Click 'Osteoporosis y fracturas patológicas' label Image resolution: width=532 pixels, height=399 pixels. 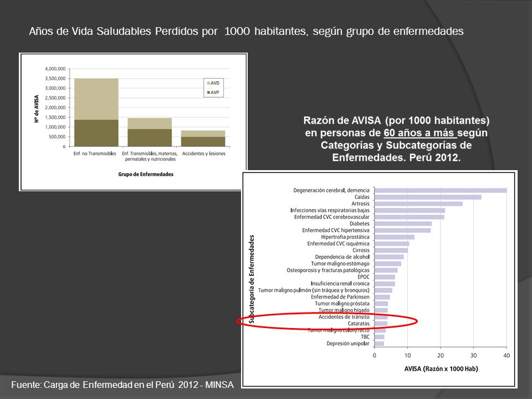328,270
